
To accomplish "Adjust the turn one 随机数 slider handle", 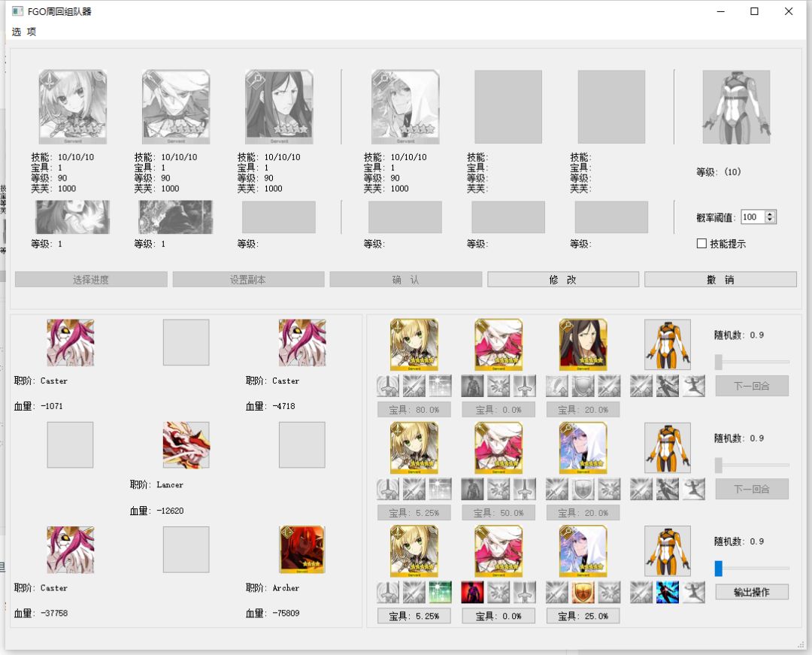I will pos(718,362).
